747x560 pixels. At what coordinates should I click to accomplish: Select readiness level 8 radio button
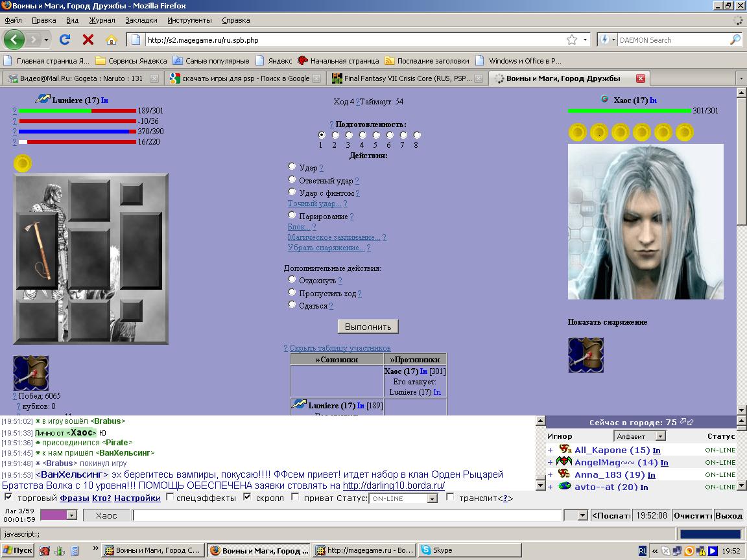pyautogui.click(x=417, y=135)
